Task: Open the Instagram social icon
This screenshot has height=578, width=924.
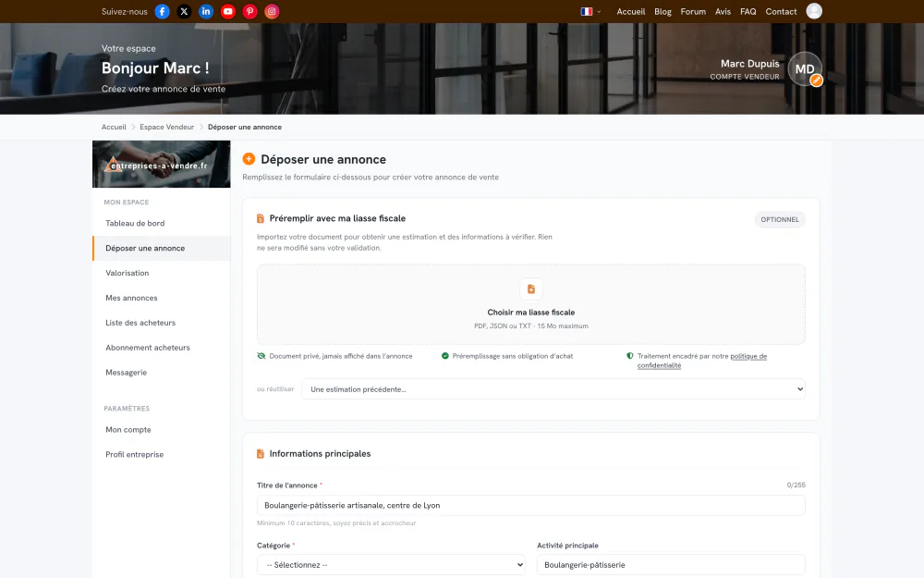Action: (x=272, y=11)
